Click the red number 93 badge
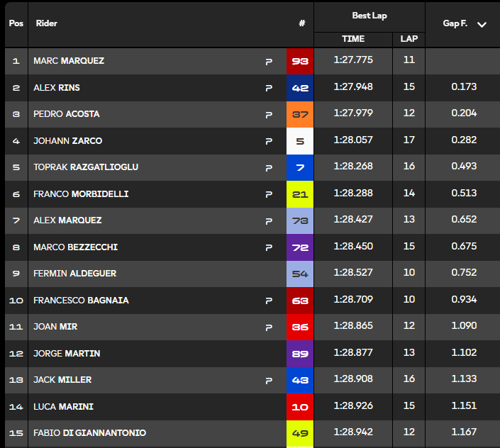The height and width of the screenshot is (448, 500). point(300,61)
